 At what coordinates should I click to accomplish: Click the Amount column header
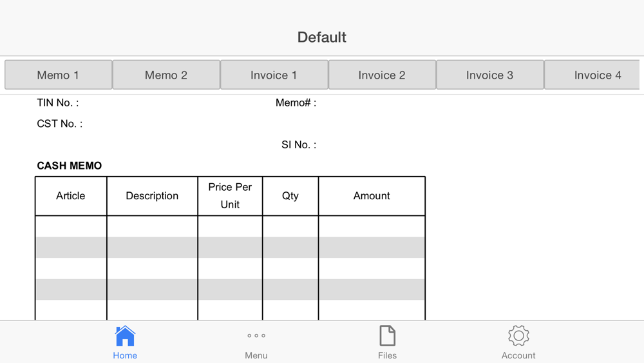372,196
